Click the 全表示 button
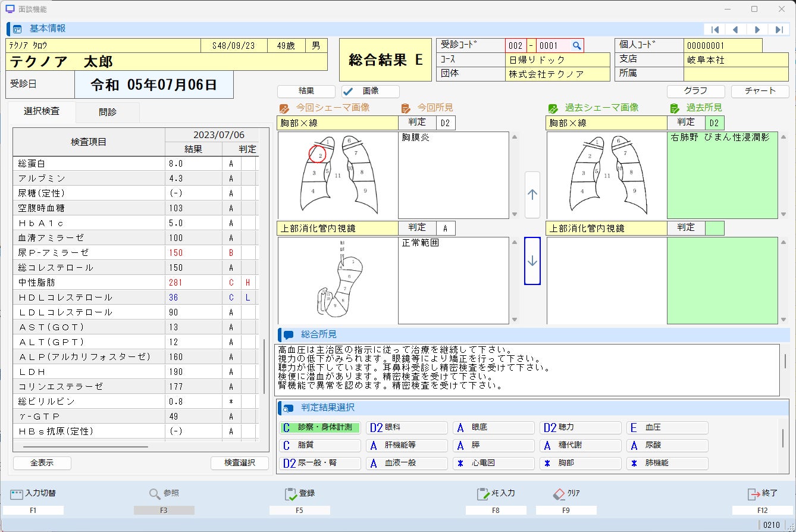The width and height of the screenshot is (796, 532). tap(42, 463)
